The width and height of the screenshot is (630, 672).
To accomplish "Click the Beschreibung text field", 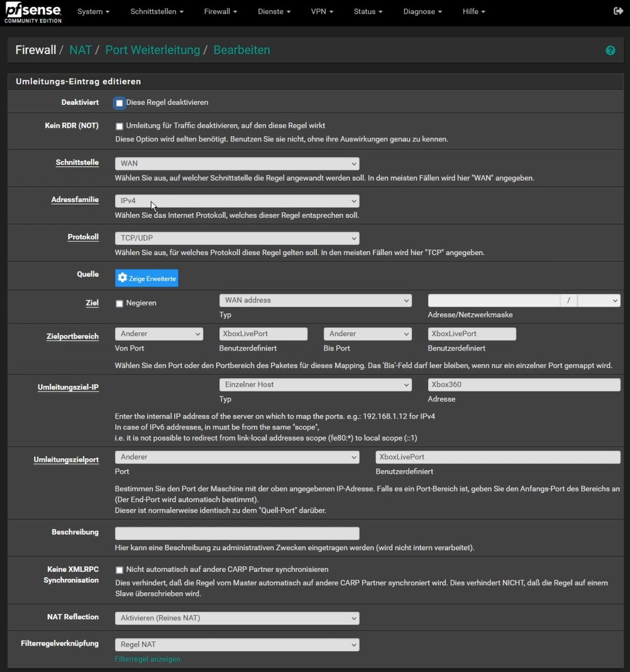I will [x=237, y=533].
